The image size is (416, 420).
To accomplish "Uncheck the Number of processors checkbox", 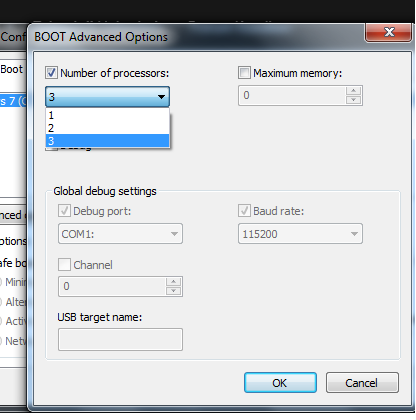I will point(51,73).
